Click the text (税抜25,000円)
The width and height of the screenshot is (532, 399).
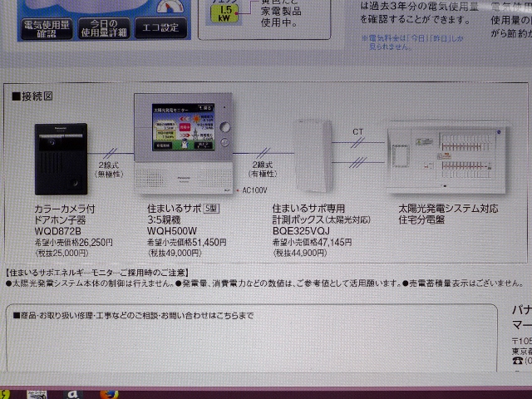62,253
